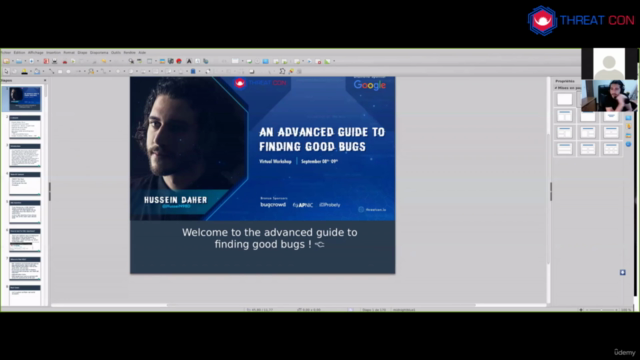This screenshot has width=640, height=360.
Task: Click the presenter webcam video tile
Action: click(x=609, y=96)
